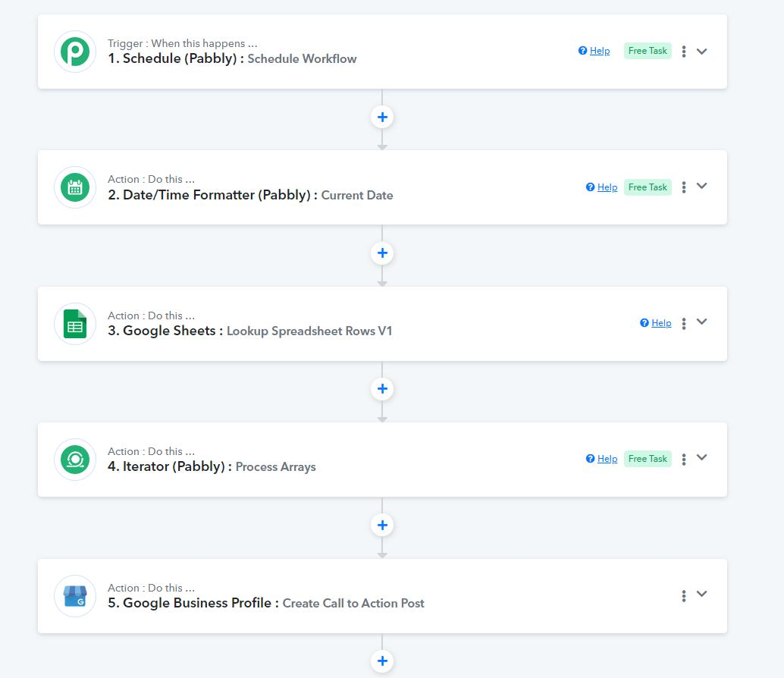This screenshot has height=678, width=784.
Task: Click 'Current Date' event text
Action: point(357,196)
